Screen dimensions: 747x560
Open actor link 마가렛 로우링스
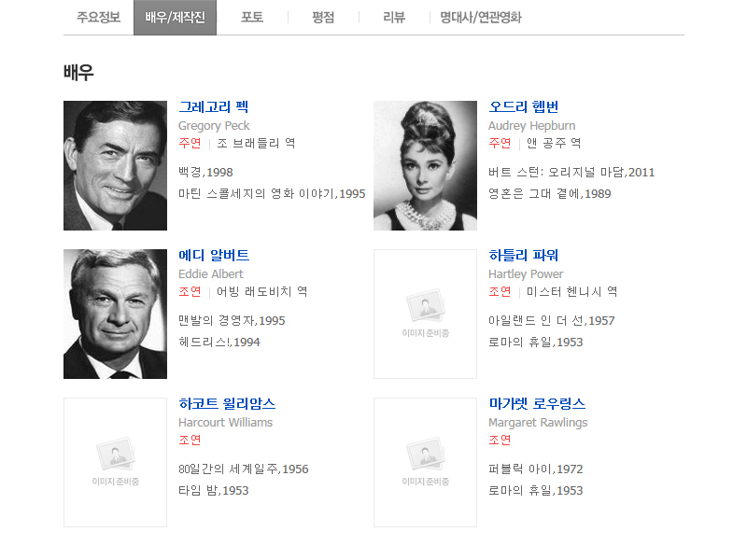537,404
